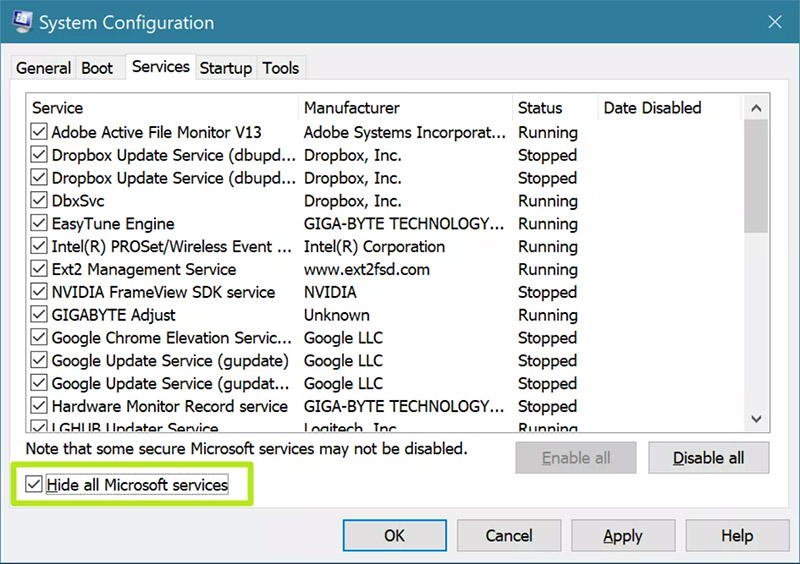Click the scroll down arrow in services list
This screenshot has width=800, height=564.
pyautogui.click(x=756, y=419)
